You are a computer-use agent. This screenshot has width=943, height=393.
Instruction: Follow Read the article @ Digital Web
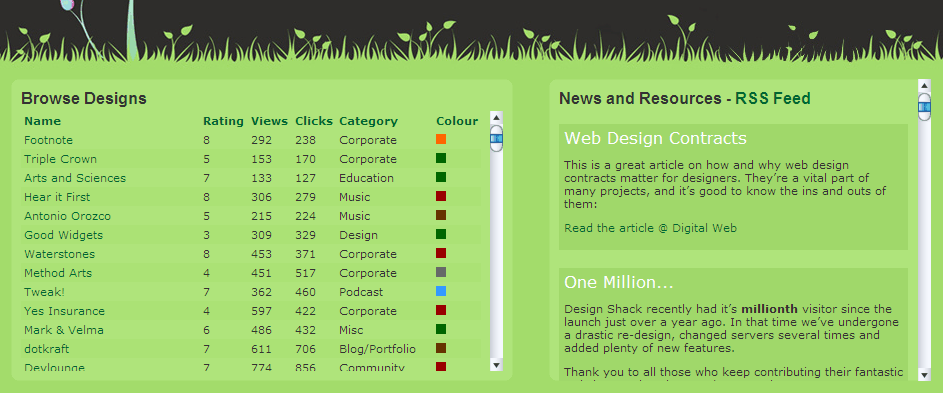(x=650, y=228)
